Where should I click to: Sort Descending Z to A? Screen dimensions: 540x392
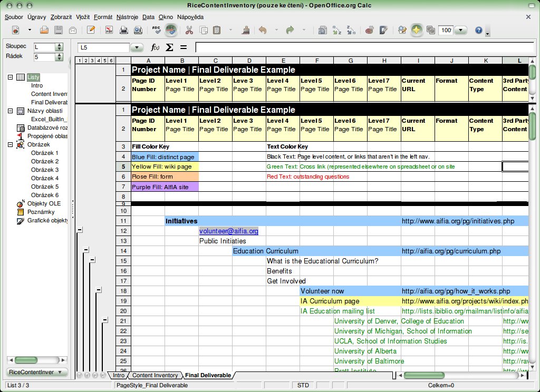click(x=351, y=30)
